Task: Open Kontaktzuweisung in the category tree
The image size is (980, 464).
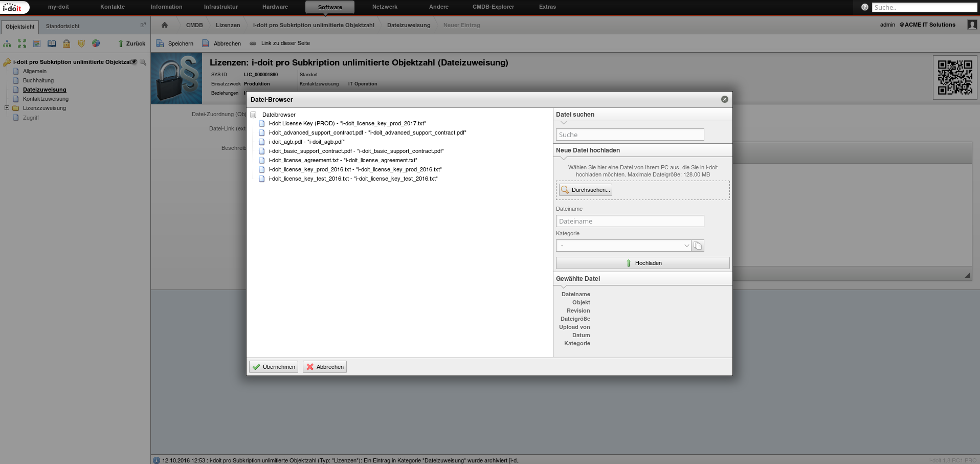Action: (x=46, y=99)
